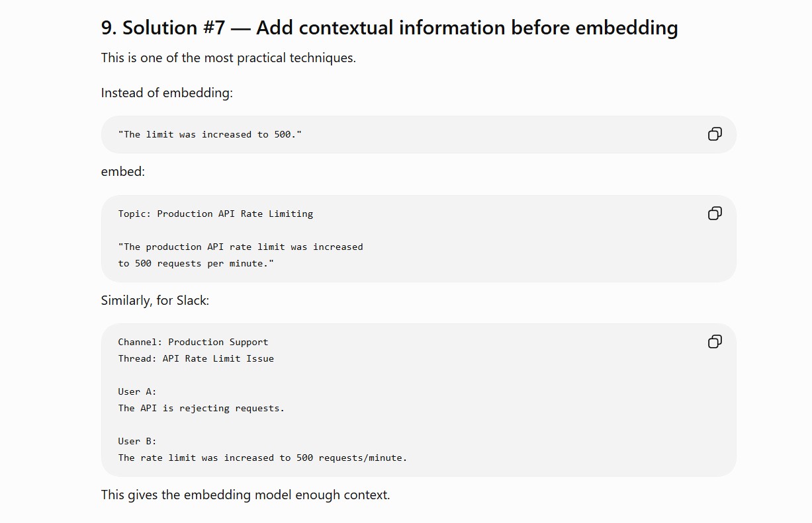Image resolution: width=812 pixels, height=523 pixels.
Task: Click the "Similarly, for Slack:" text
Action: [155, 300]
